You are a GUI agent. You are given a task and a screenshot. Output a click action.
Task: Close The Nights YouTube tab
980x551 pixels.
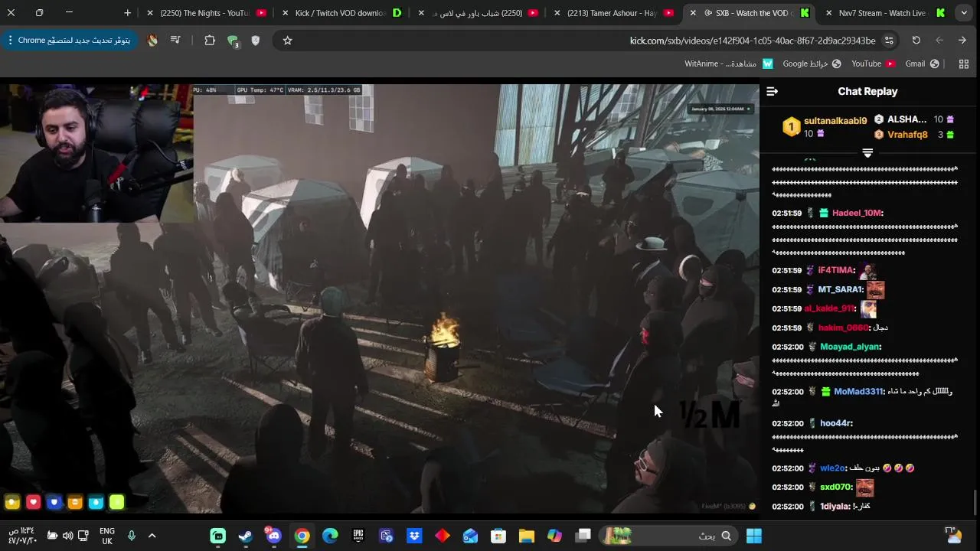click(x=150, y=13)
